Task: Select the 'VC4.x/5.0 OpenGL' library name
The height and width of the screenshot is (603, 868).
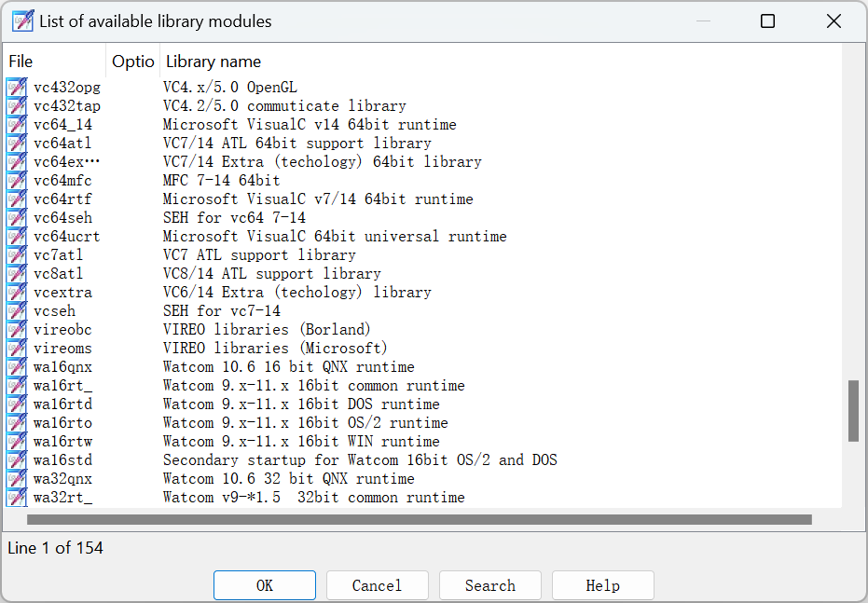Action: click(229, 88)
